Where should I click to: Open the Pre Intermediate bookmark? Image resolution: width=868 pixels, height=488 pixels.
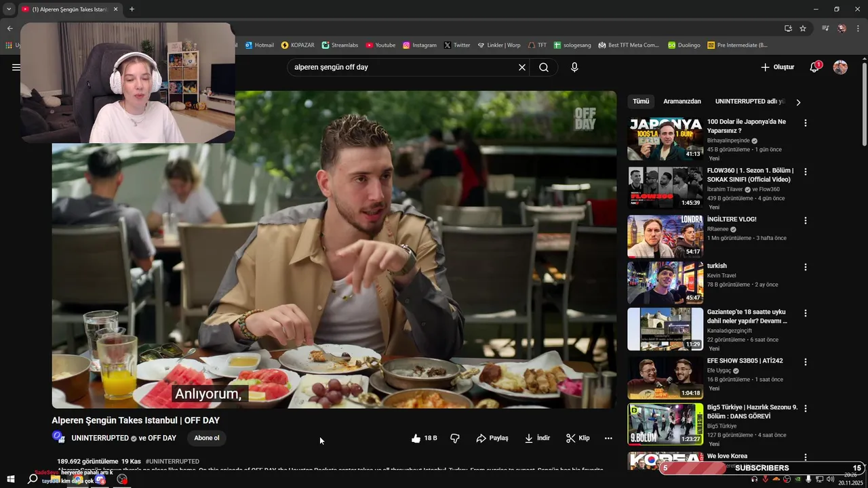[737, 45]
